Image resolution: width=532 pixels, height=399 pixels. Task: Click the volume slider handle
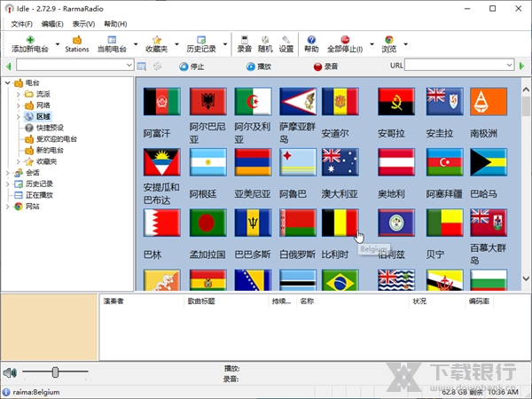55,372
